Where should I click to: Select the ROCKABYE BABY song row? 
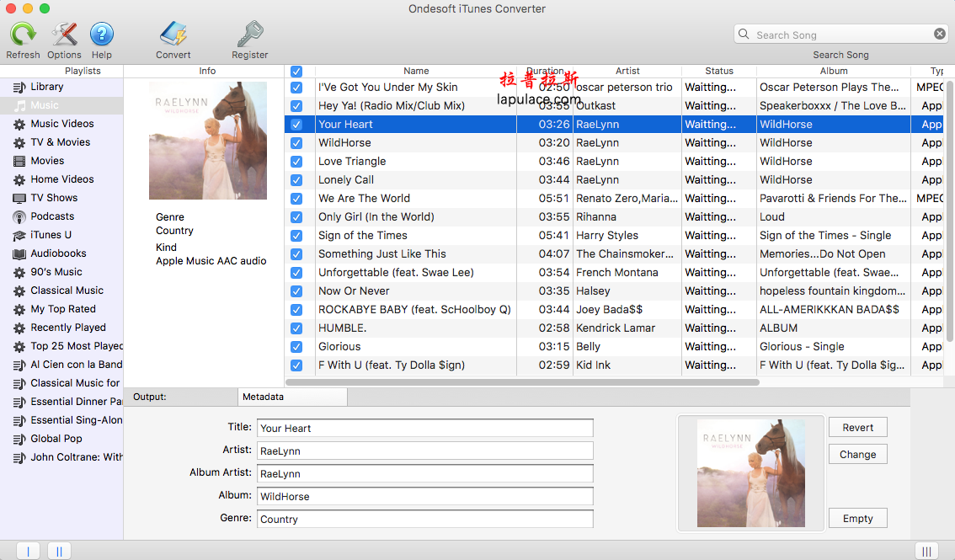(x=614, y=310)
